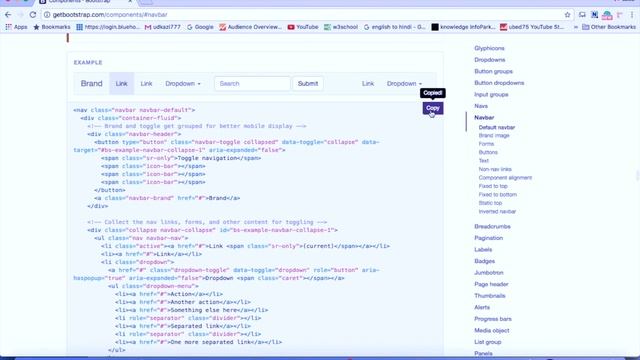
Task: Select the active Link in example navbar
Action: [121, 83]
